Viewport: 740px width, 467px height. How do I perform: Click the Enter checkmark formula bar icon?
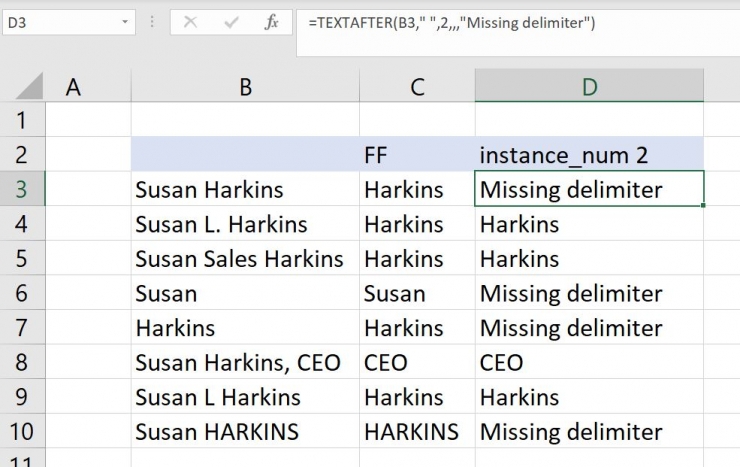point(231,22)
